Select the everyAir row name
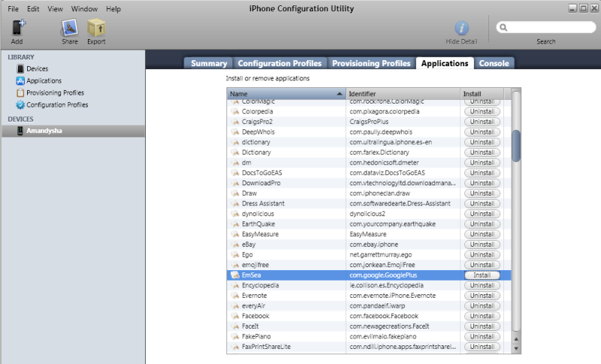The image size is (601, 364). point(253,305)
